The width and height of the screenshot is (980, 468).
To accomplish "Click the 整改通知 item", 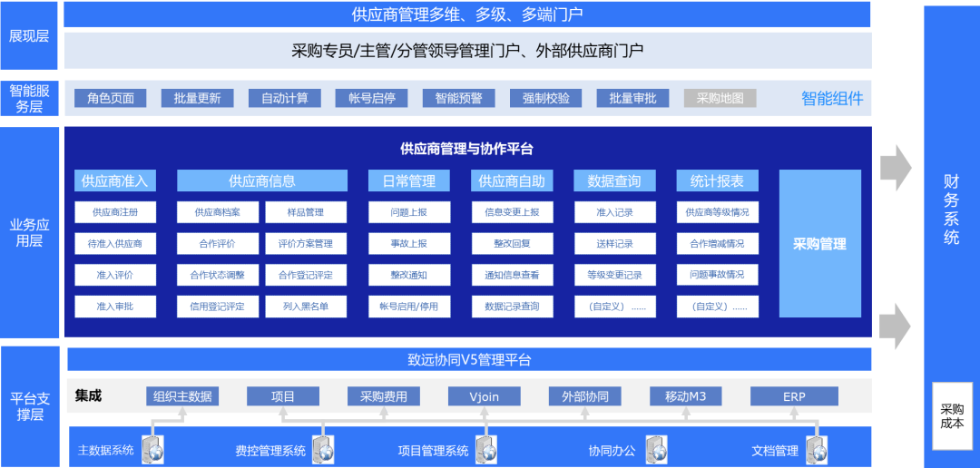I will (409, 275).
